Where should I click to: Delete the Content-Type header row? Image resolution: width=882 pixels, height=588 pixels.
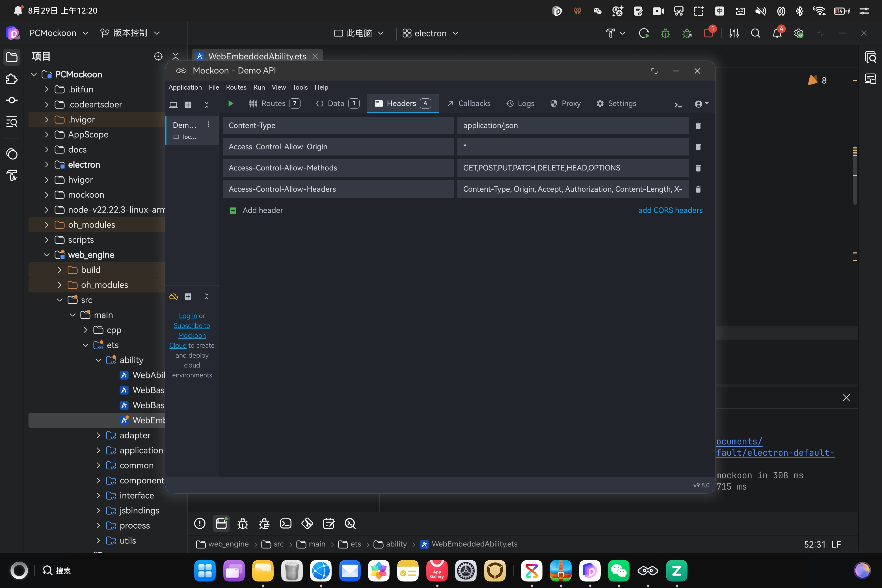coord(698,126)
